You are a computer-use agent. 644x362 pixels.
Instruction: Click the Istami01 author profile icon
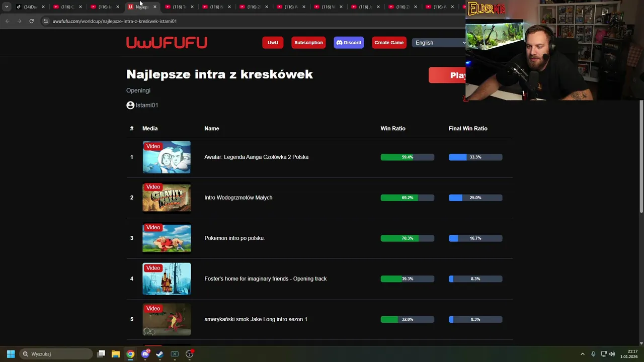(x=130, y=105)
